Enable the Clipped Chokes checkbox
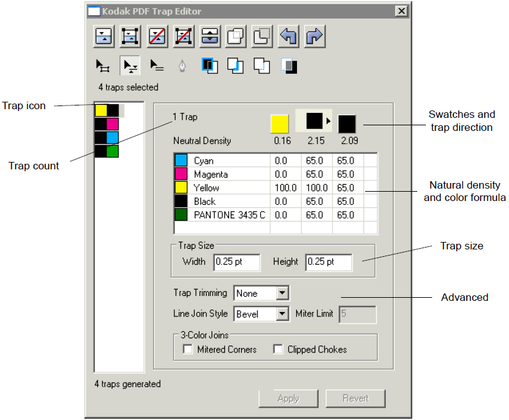This screenshot has height=420, width=509. (x=278, y=350)
